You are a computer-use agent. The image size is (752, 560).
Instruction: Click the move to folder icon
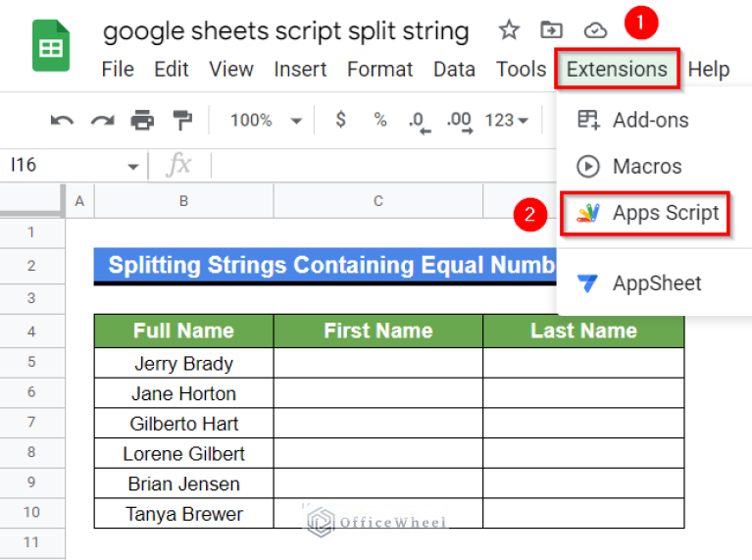pyautogui.click(x=552, y=30)
